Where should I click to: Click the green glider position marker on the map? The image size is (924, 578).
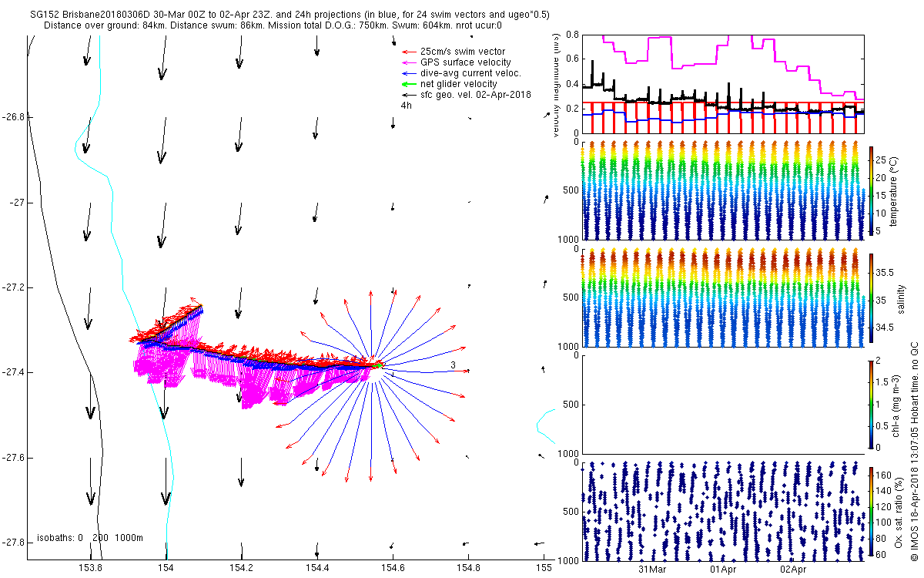coord(378,365)
